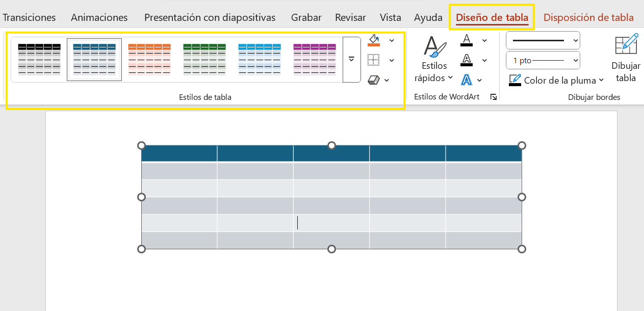The image size is (644, 311).
Task: Click the WordArt text outline icon
Action: click(466, 60)
